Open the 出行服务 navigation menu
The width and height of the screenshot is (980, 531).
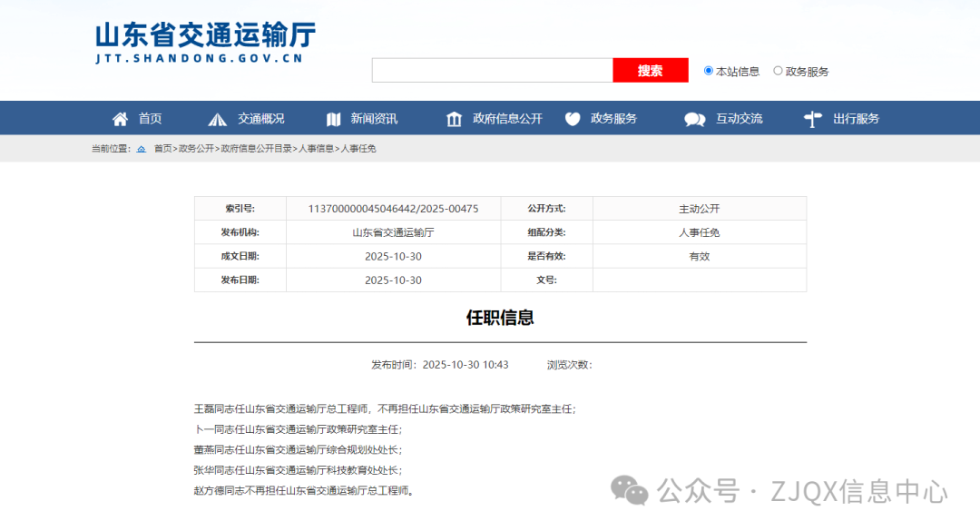[x=856, y=119]
